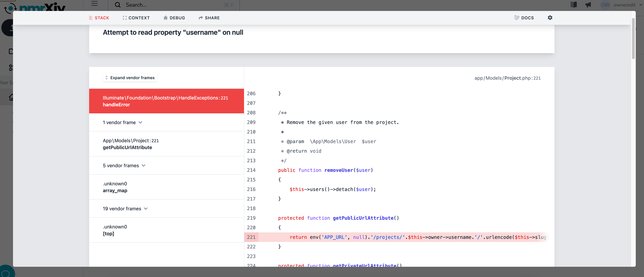Click the dashboard grid icon in the sidebar
Viewport: 644px width, 277px height.
point(11,67)
